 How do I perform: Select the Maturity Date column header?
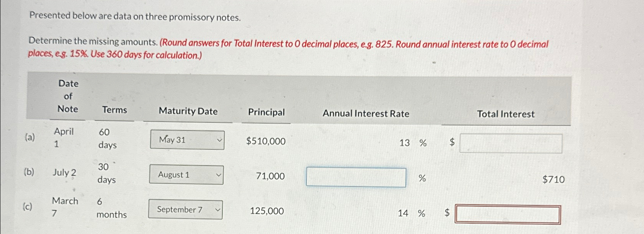[188, 111]
